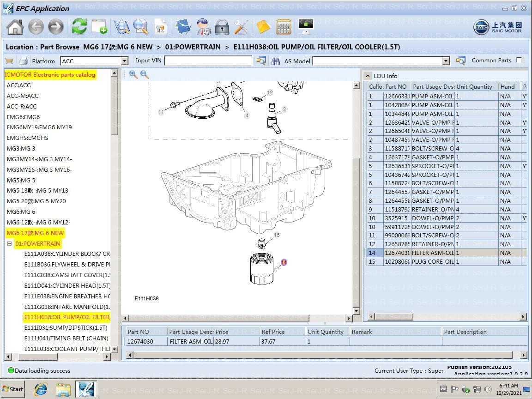Open E111A038:CYLINDER BLOCK tree item
This screenshot has height=399, width=532.
[67, 254]
